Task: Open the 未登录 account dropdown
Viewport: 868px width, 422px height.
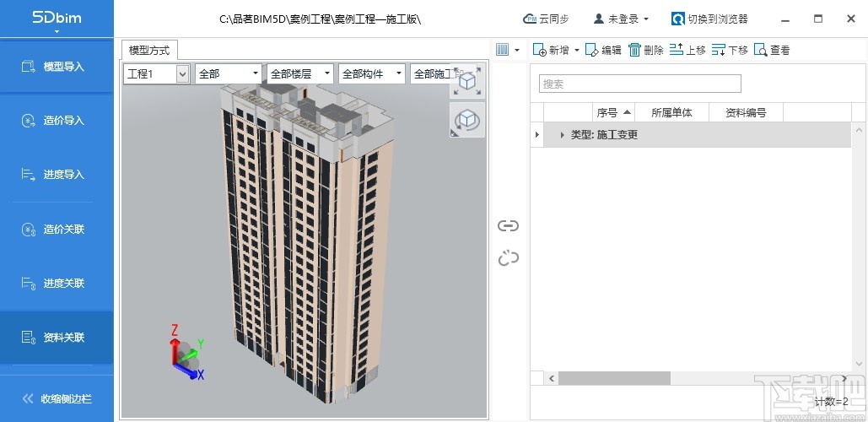Action: (621, 19)
